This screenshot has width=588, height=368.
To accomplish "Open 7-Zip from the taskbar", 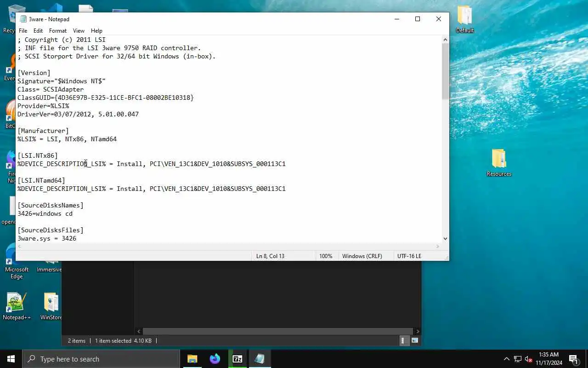I will (x=237, y=359).
